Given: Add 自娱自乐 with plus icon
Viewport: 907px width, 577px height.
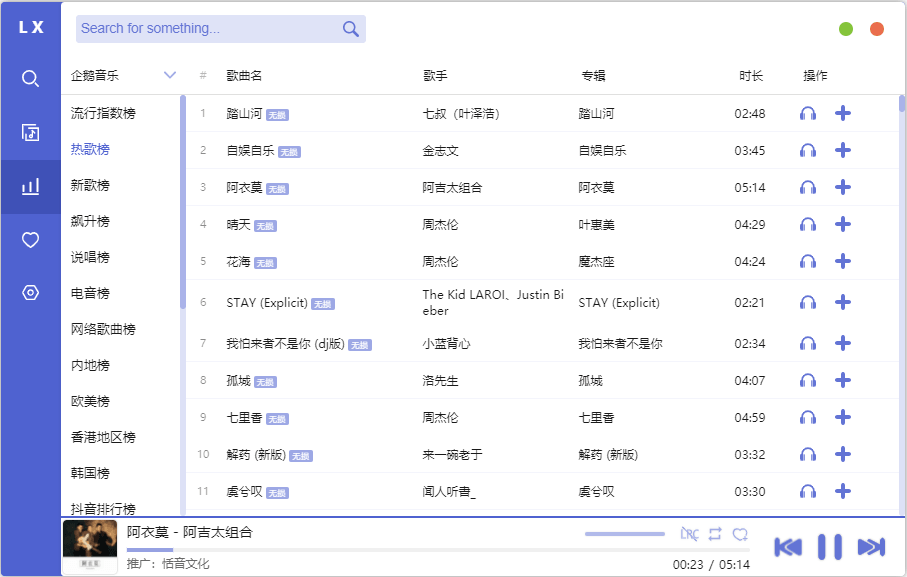Looking at the screenshot, I should click(843, 150).
